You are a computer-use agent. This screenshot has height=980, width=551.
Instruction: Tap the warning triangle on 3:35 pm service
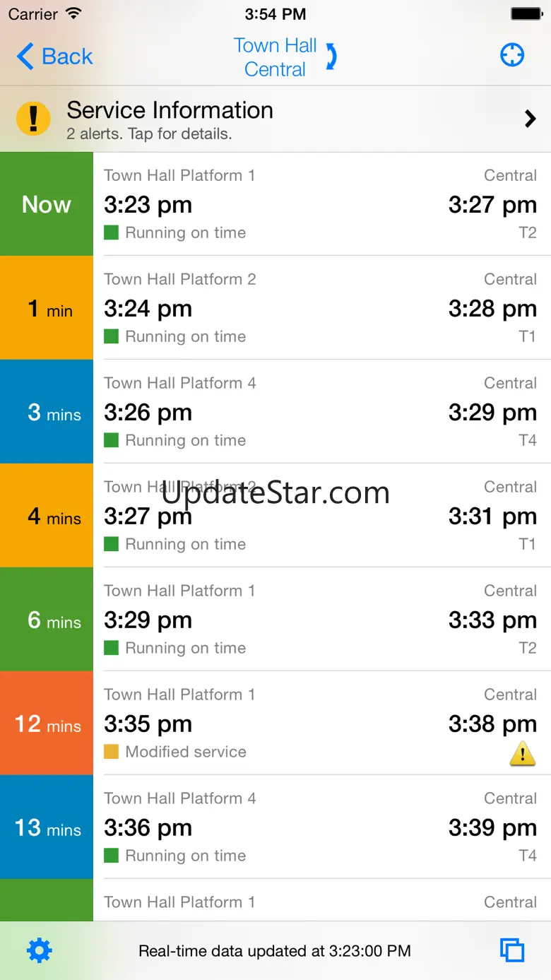[522, 754]
